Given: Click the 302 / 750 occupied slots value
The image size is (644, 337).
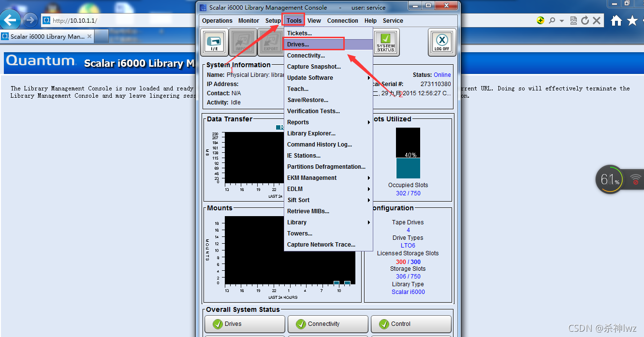Looking at the screenshot, I should click(408, 193).
